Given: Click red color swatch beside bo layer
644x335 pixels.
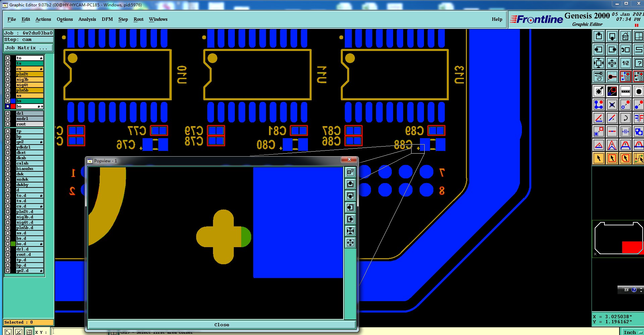Looking at the screenshot, I should (x=13, y=106).
